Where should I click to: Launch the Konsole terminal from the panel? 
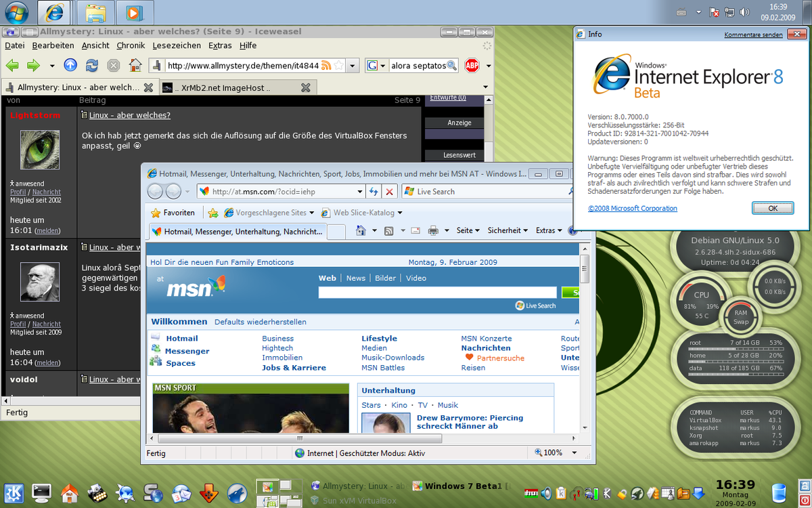point(42,492)
